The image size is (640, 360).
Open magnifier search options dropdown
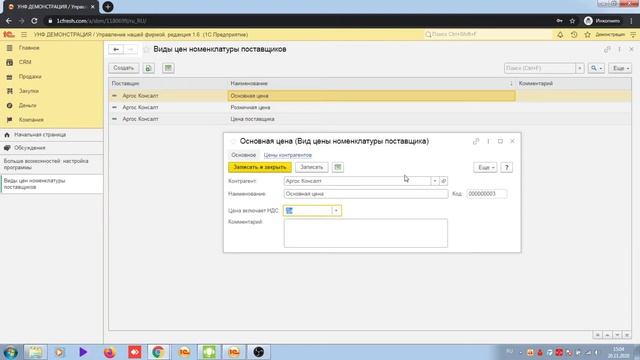(x=596, y=68)
